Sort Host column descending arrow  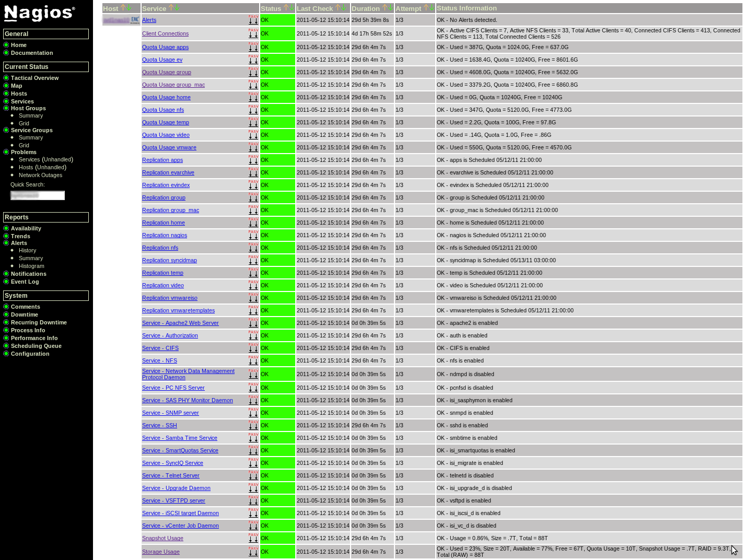pyautogui.click(x=129, y=8)
